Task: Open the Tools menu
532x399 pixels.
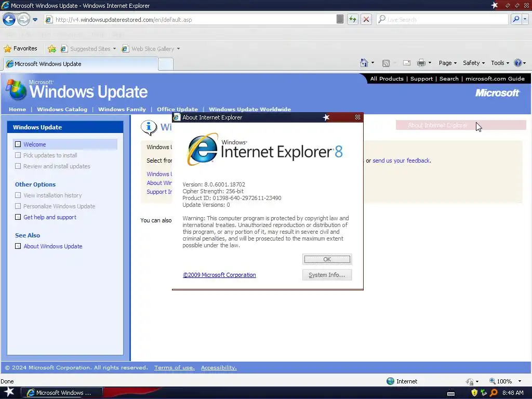Action: tap(500, 63)
